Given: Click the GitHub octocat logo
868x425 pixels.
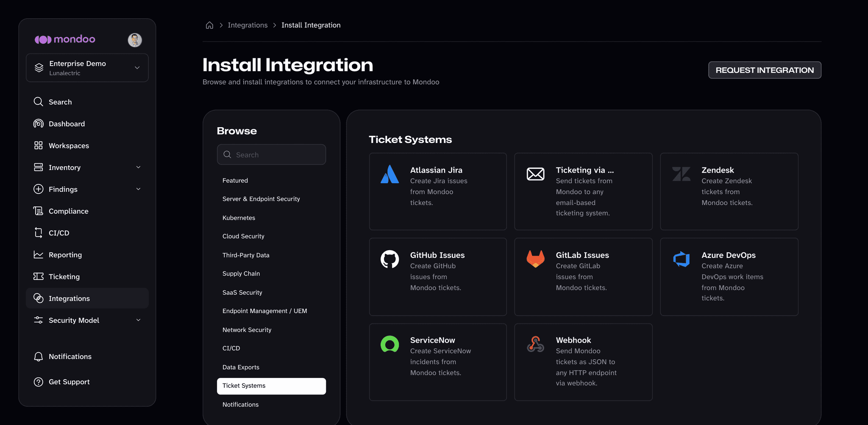Looking at the screenshot, I should pos(389,259).
